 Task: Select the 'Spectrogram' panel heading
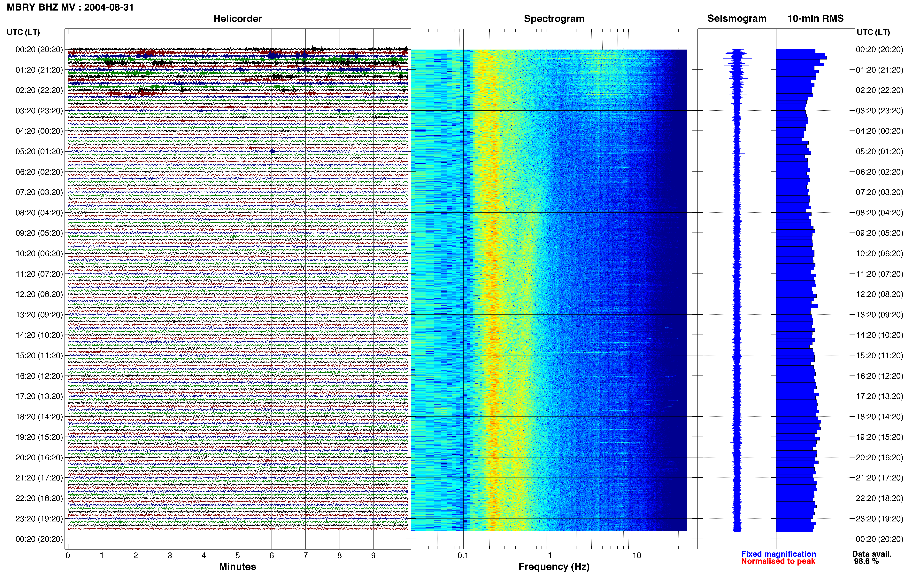(554, 19)
